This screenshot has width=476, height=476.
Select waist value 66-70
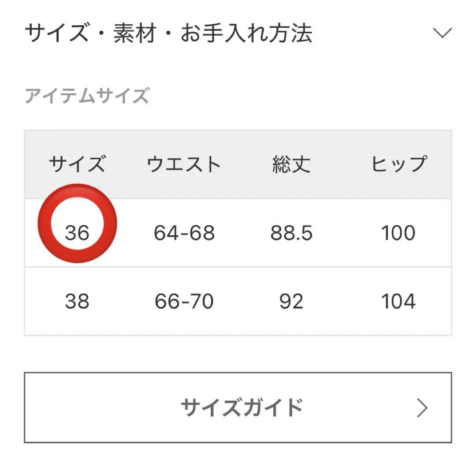click(x=184, y=301)
